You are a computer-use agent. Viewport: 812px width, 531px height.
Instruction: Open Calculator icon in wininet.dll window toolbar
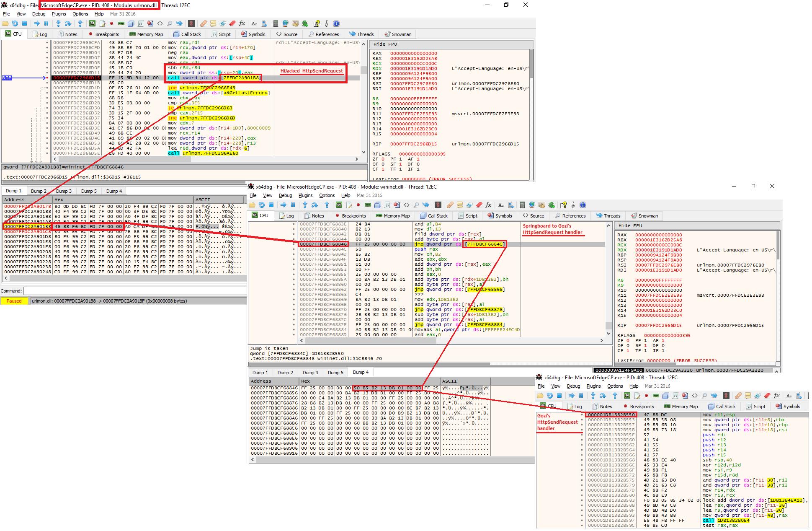[x=522, y=205]
